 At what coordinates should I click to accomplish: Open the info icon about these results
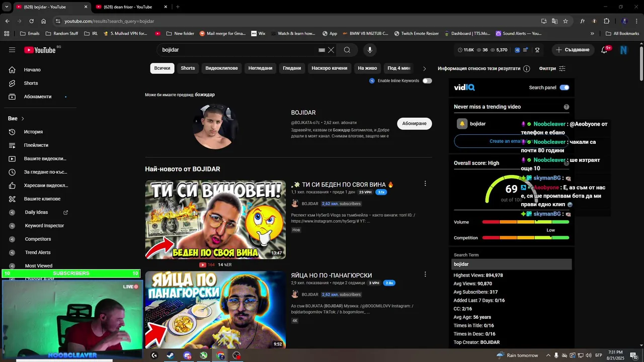click(527, 68)
